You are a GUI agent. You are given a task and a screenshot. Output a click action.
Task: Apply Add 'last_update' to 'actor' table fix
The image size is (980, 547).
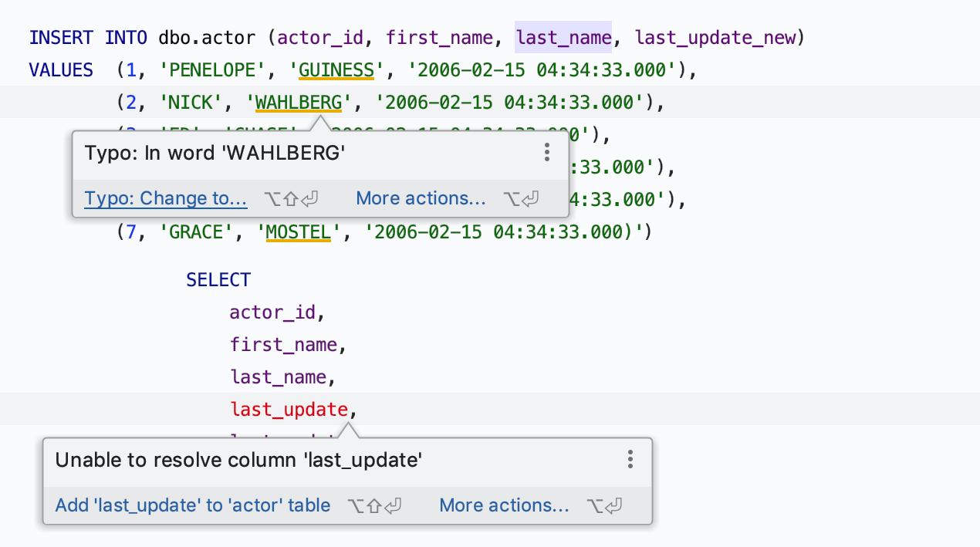(x=193, y=505)
